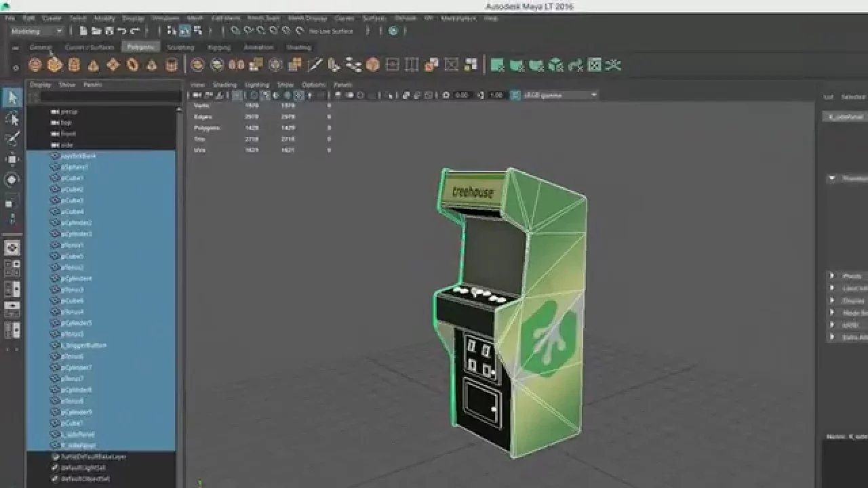The image size is (868, 488).
Task: Click the No Live Surface field
Action: click(332, 30)
